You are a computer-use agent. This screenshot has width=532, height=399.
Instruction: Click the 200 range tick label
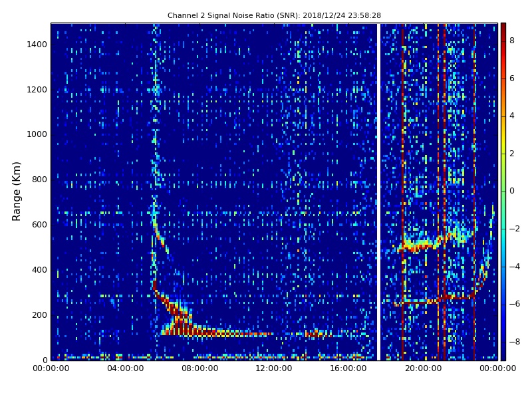(x=39, y=315)
